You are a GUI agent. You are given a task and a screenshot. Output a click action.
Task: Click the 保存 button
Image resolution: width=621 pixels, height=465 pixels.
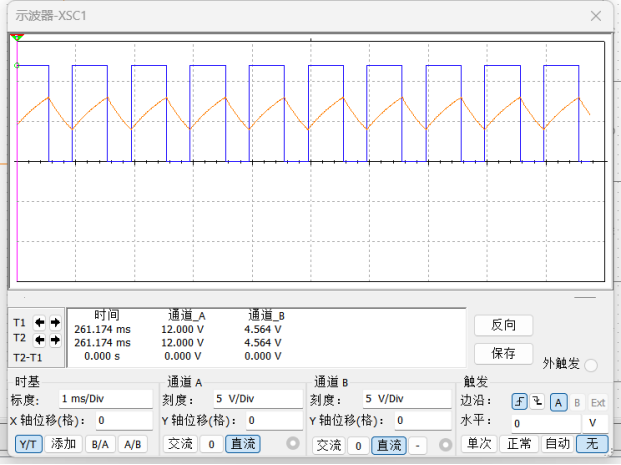click(503, 353)
